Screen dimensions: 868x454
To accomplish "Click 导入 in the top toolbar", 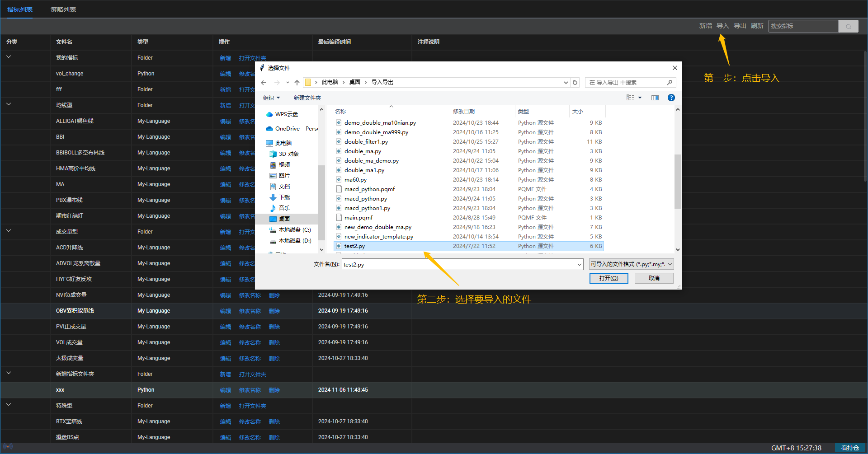I will tap(722, 26).
